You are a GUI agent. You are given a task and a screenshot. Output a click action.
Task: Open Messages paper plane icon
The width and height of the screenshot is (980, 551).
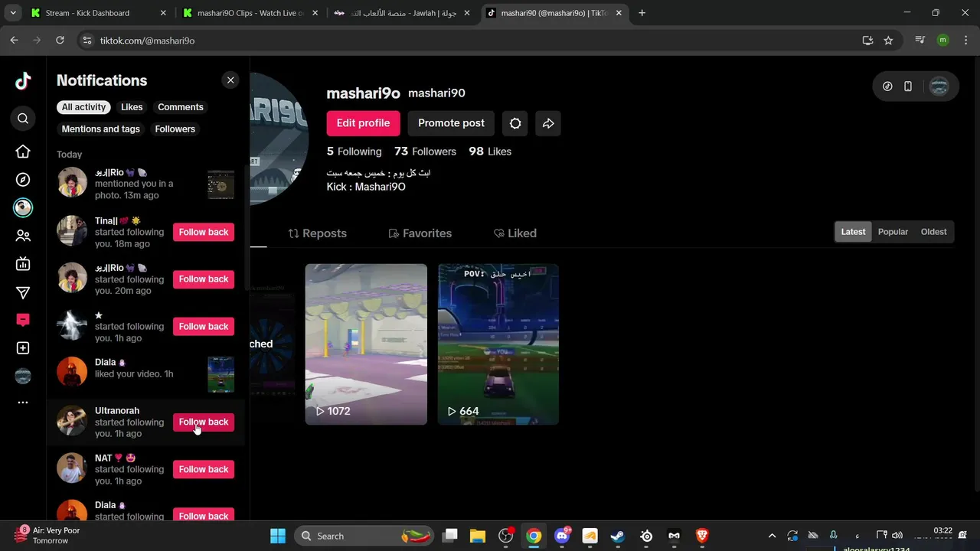pos(23,292)
